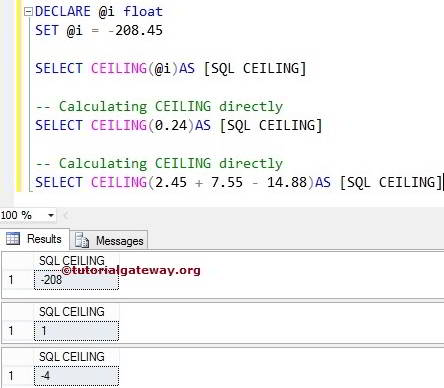Viewport: 444px width, 388px height.
Task: Select the result cell containing 1
Action: click(76, 331)
